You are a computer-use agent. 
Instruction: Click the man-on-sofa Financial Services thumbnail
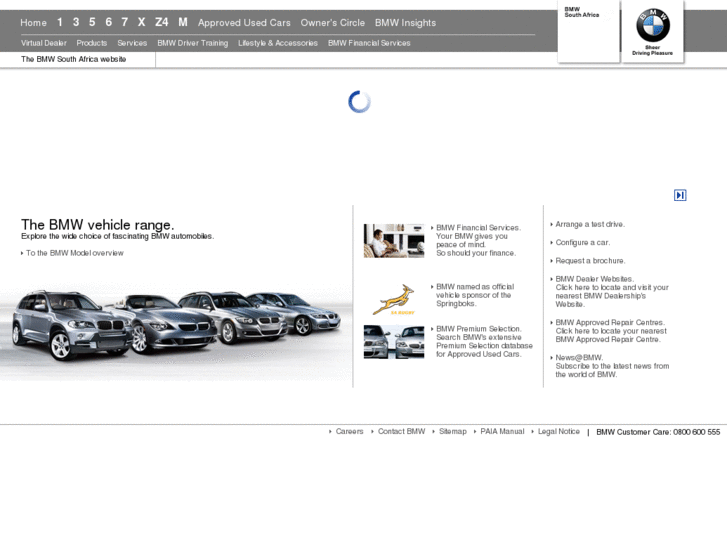394,241
